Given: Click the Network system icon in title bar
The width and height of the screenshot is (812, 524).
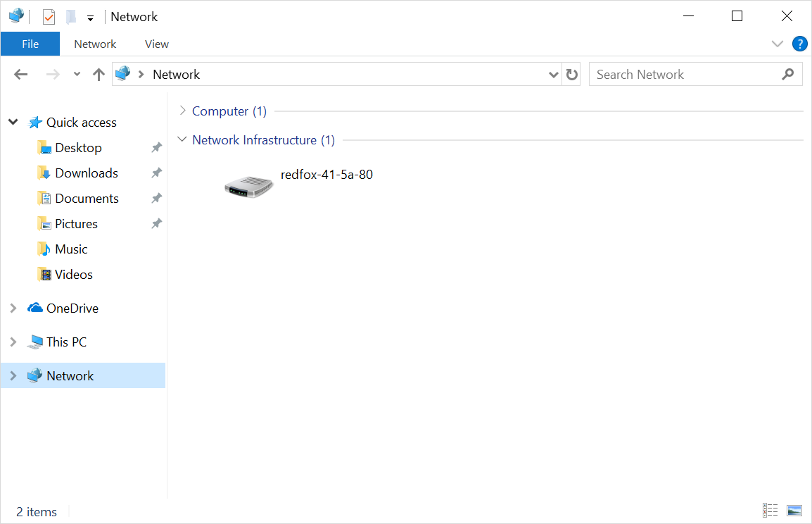Looking at the screenshot, I should pyautogui.click(x=17, y=16).
